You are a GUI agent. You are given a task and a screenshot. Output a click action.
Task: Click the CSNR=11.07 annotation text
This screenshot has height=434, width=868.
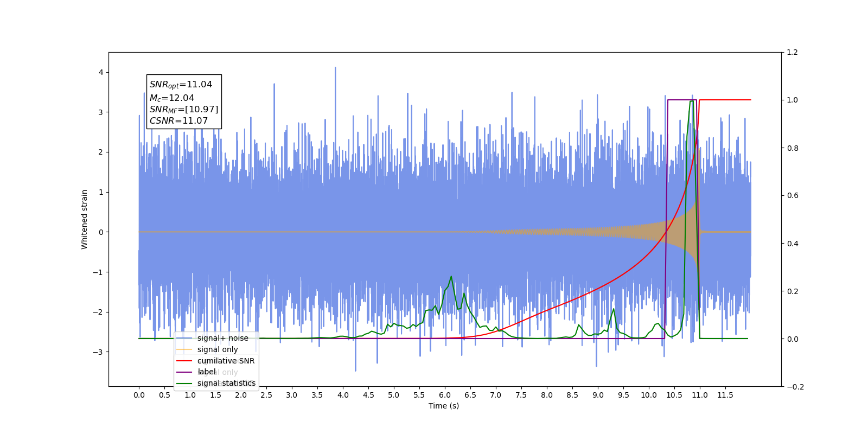pyautogui.click(x=178, y=121)
